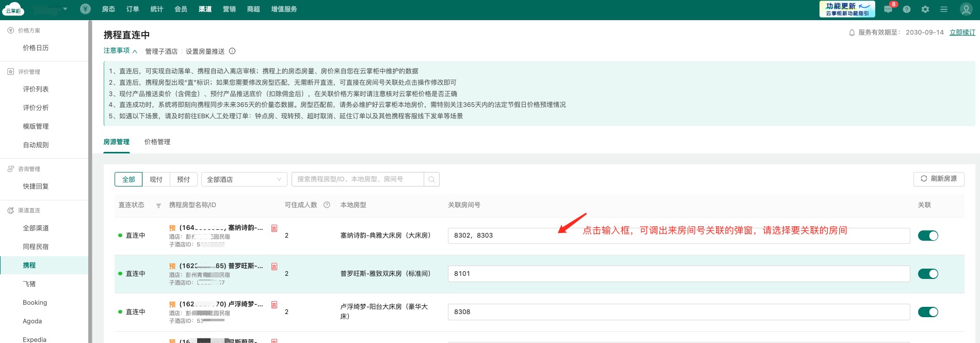Open the 营销 top menu
Screen dimensions: 980x343
[x=229, y=9]
